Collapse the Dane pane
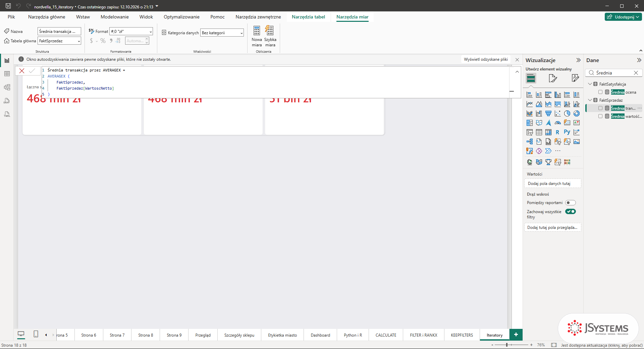This screenshot has width=644, height=349. [x=639, y=60]
